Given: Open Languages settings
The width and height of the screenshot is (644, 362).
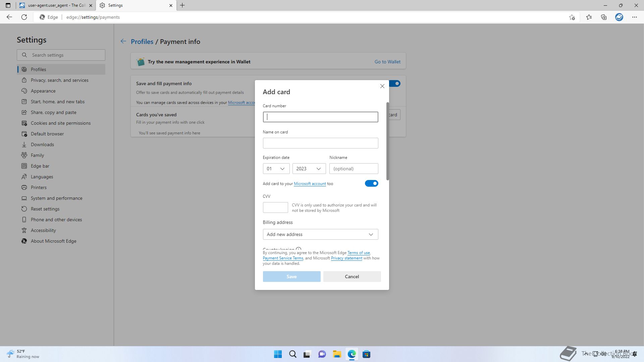Looking at the screenshot, I should pyautogui.click(x=61, y=177).
